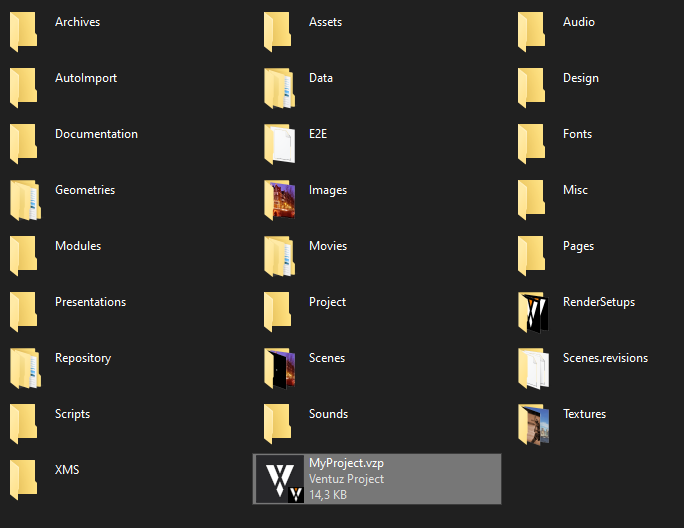Image resolution: width=684 pixels, height=528 pixels.
Task: Select the E2E folder icon
Action: 278,144
